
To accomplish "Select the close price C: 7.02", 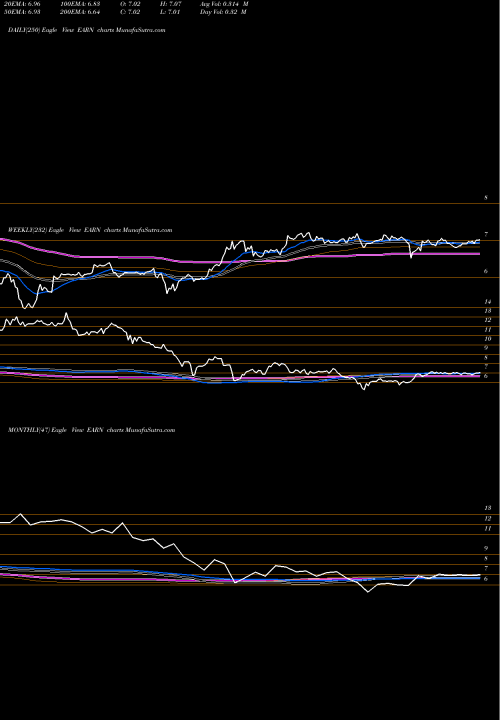I will [130, 12].
